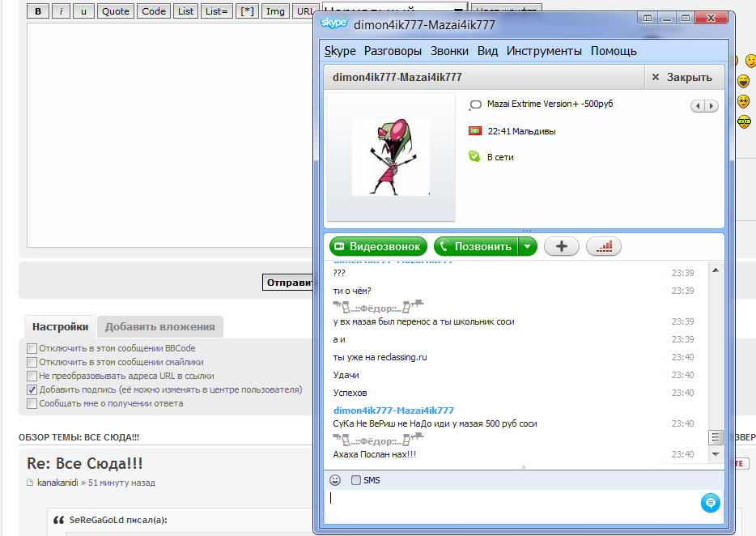Click the winking smiley in forum panel
The image size is (756, 536).
click(750, 61)
